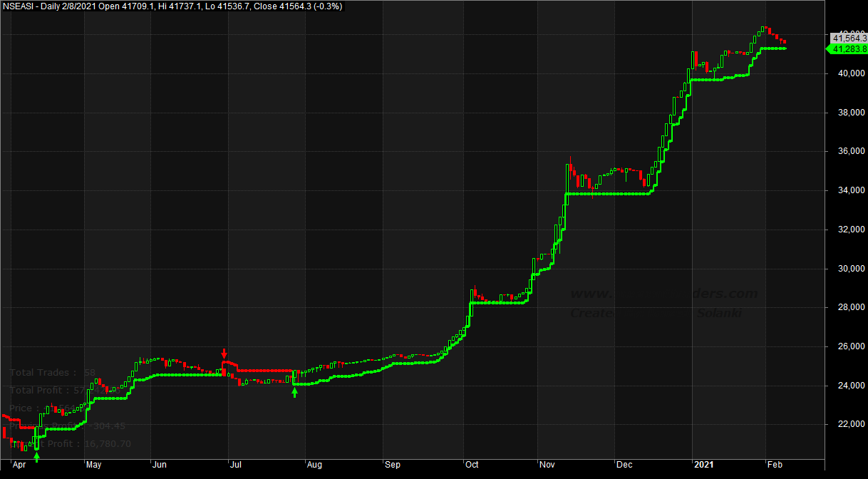Click the 34,000 price axis label

[846, 190]
